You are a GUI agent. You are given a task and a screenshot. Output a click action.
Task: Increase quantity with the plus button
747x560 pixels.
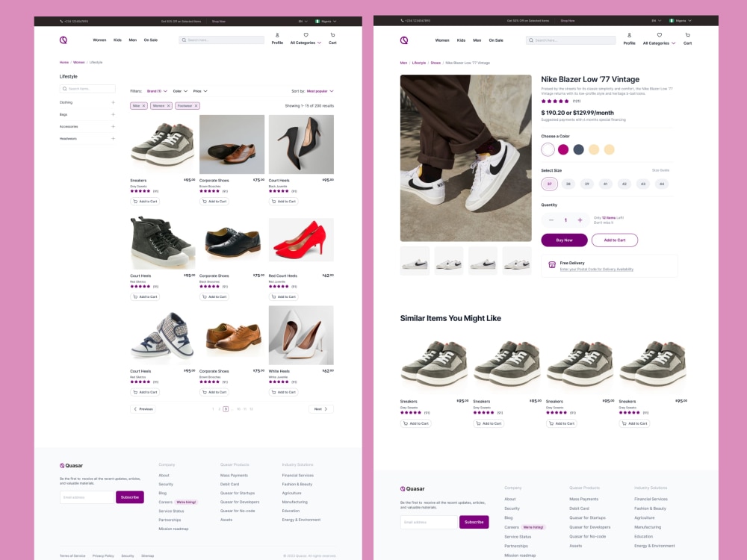(x=580, y=220)
